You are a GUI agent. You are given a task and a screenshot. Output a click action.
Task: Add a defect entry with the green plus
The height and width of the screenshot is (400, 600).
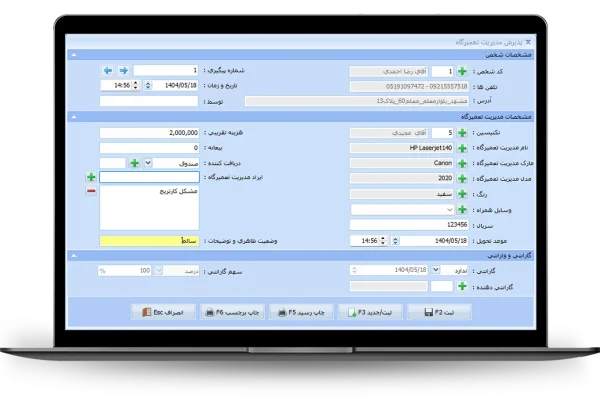pos(91,177)
